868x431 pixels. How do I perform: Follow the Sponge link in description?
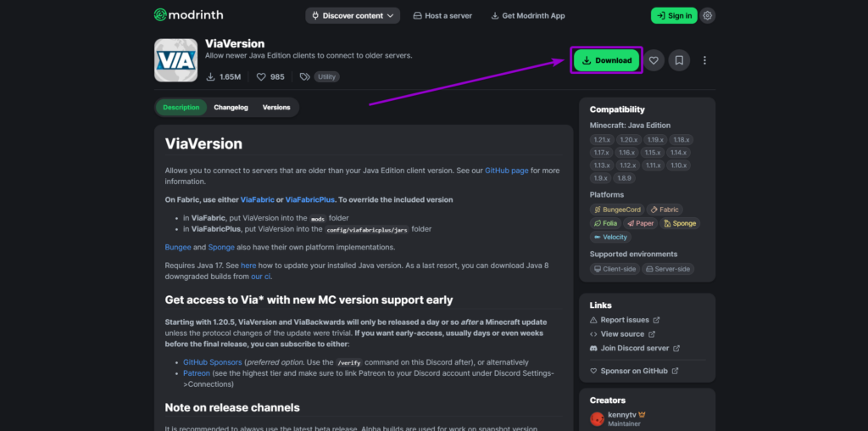(221, 247)
